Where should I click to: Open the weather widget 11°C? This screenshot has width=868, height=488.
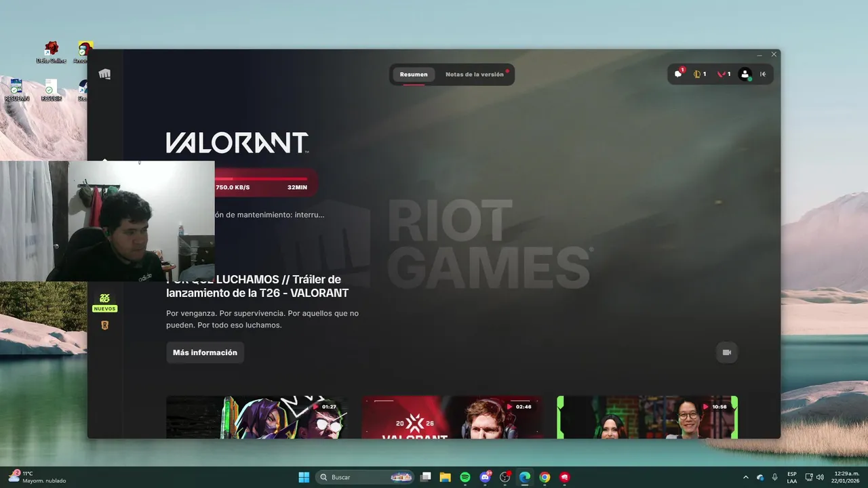click(37, 477)
